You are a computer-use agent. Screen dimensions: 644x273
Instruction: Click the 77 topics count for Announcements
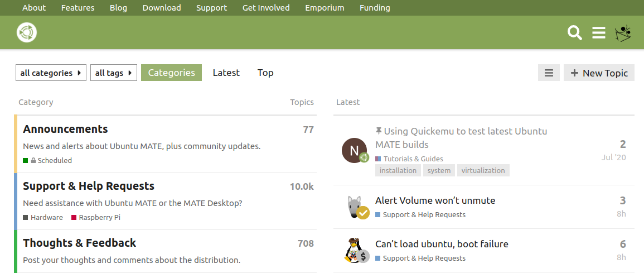click(x=308, y=130)
